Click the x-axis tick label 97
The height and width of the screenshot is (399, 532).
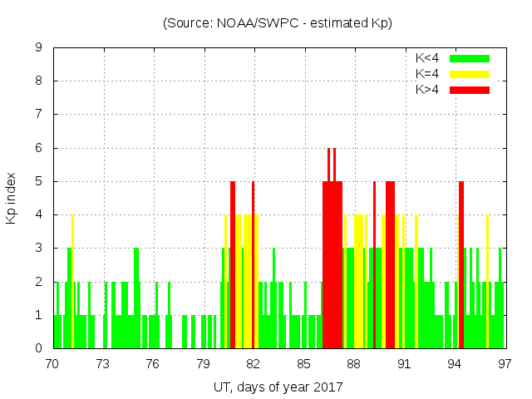pos(505,364)
